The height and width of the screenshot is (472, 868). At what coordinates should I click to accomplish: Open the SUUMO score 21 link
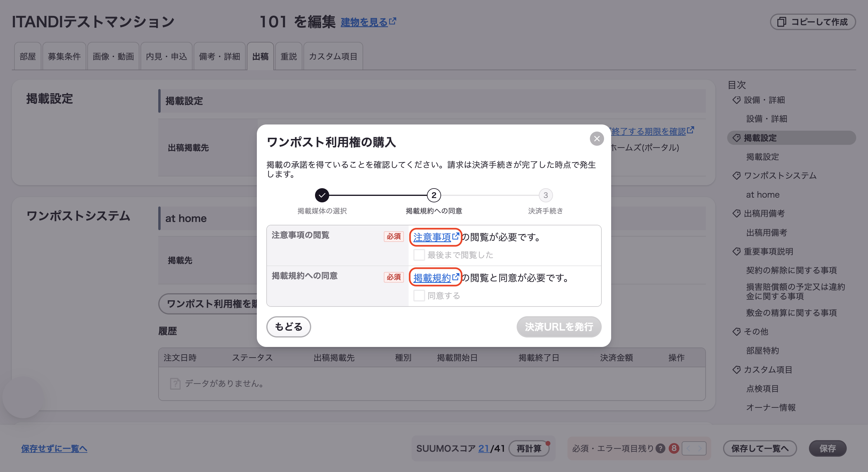484,448
